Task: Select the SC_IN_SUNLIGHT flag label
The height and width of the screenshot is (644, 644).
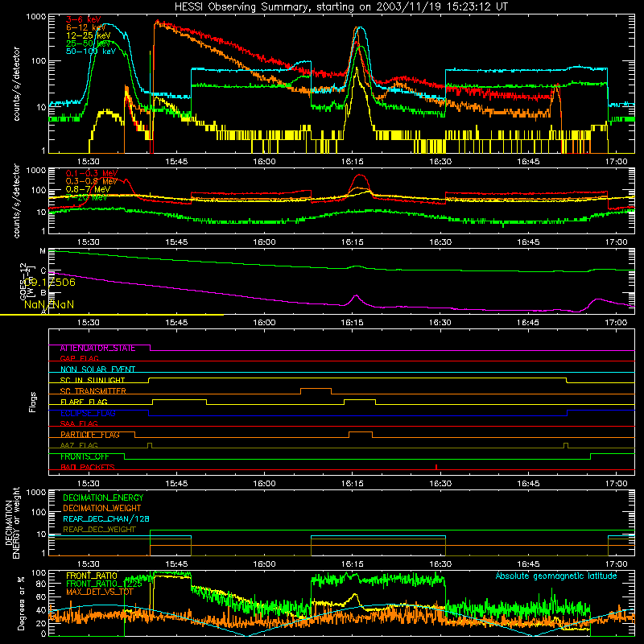Action: (93, 380)
